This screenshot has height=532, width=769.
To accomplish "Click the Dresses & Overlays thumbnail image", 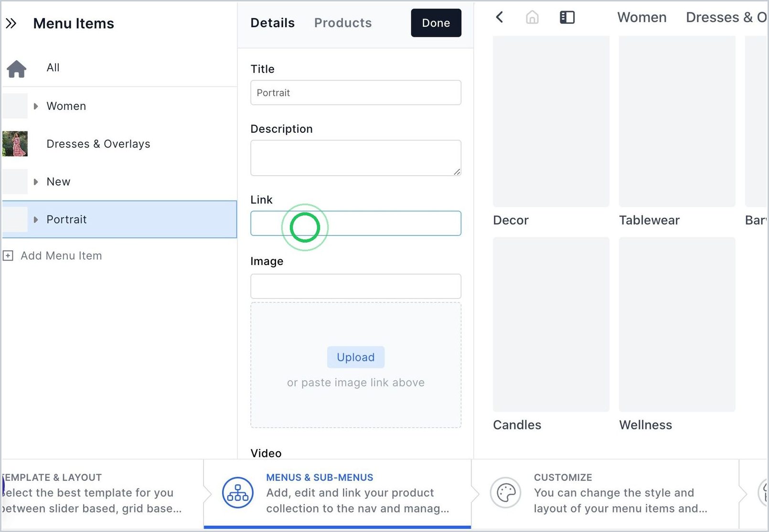I will (x=15, y=144).
